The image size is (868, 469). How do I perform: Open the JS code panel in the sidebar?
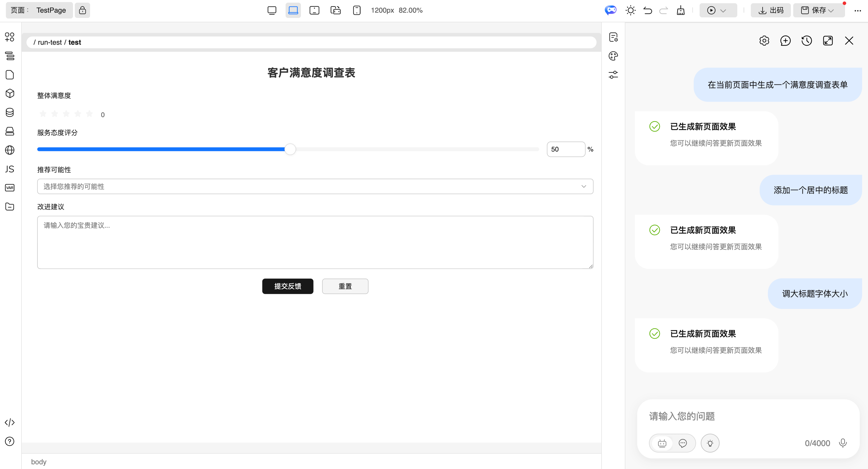(10, 169)
